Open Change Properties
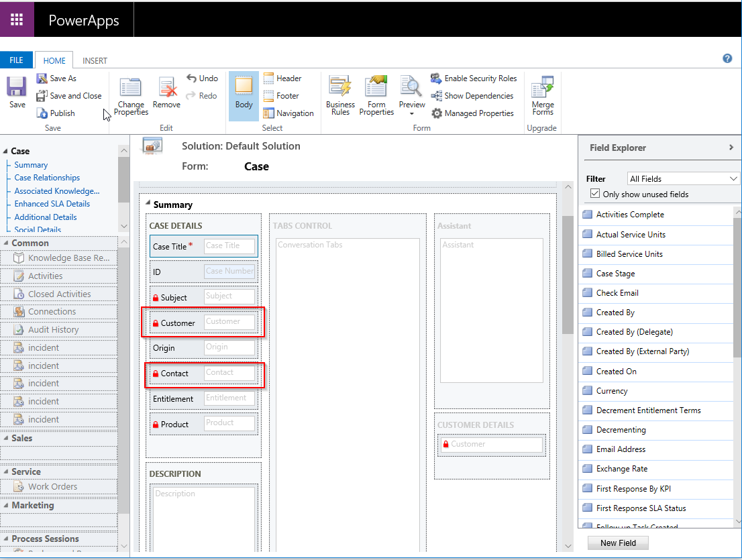Screen dimensions: 742x560 pyautogui.click(x=131, y=97)
